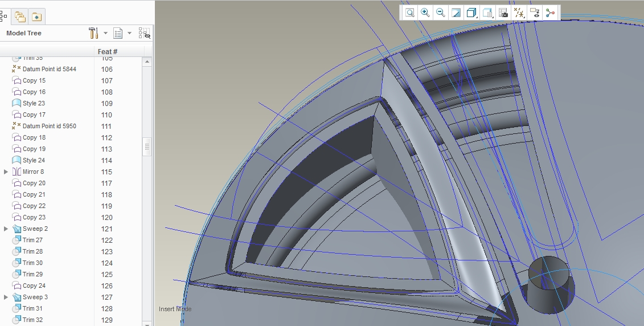Select the Style 23 feature
644x326 pixels.
pos(34,103)
